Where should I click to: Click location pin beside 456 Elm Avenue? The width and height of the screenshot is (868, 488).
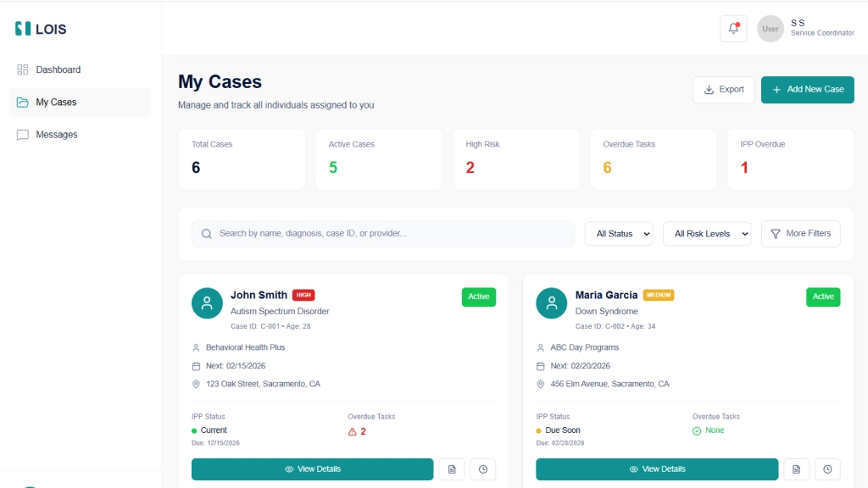[x=540, y=384]
